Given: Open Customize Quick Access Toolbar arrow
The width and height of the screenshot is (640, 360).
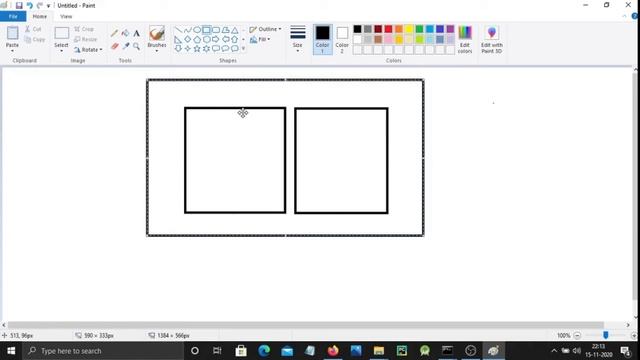Looking at the screenshot, I should point(49,6).
